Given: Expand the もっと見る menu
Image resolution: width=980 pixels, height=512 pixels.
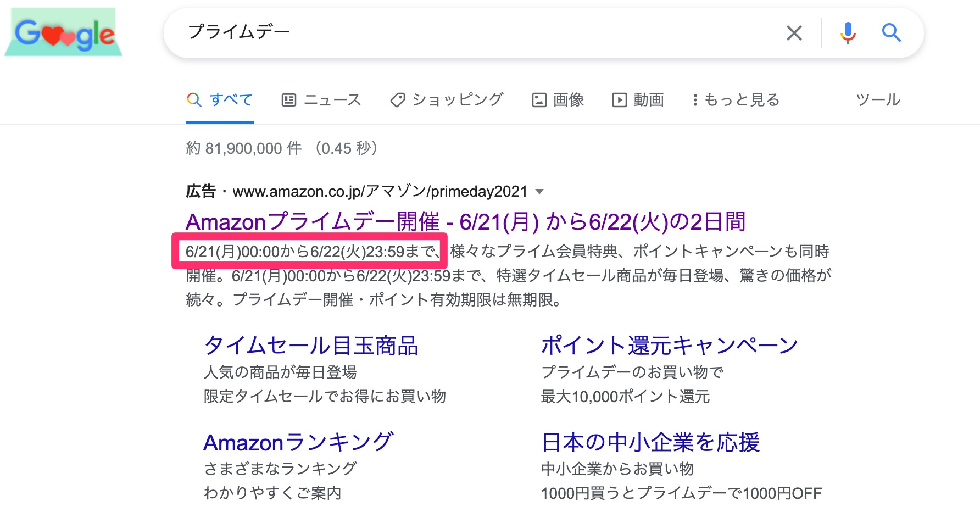Looking at the screenshot, I should click(736, 100).
